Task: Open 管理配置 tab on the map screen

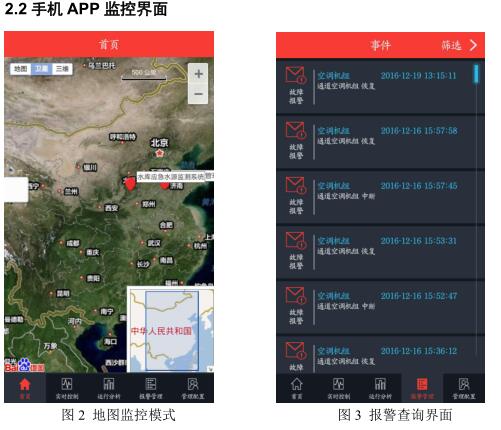Action: (193, 388)
